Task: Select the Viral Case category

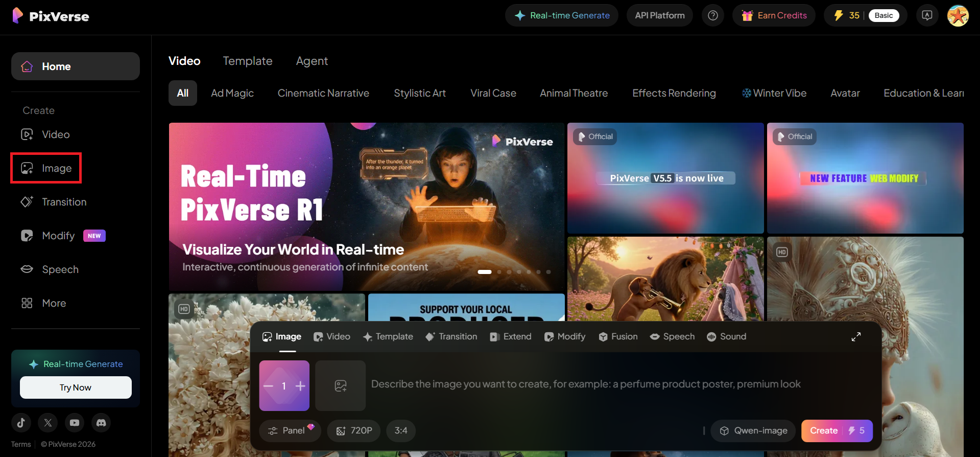Action: [493, 93]
